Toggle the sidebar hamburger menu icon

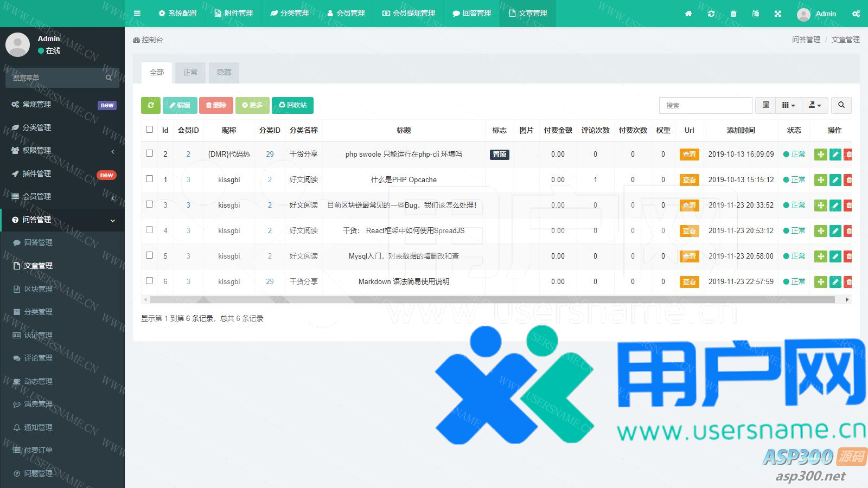[137, 14]
